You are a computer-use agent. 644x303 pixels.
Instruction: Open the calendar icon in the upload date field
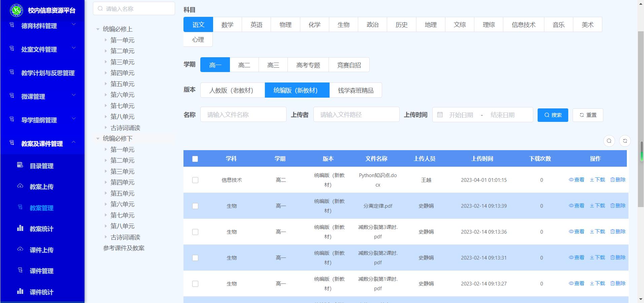440,115
